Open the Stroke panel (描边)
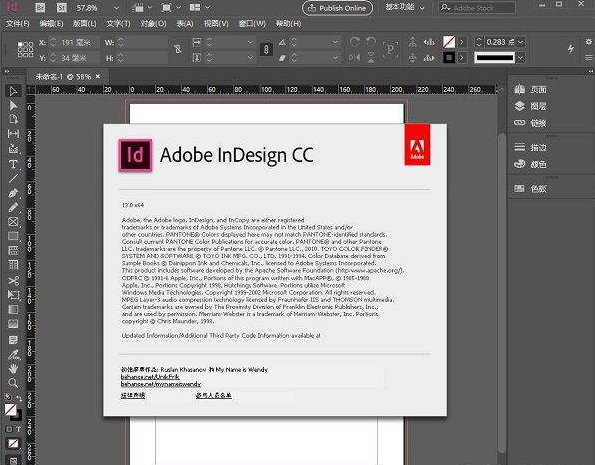 pos(530,147)
